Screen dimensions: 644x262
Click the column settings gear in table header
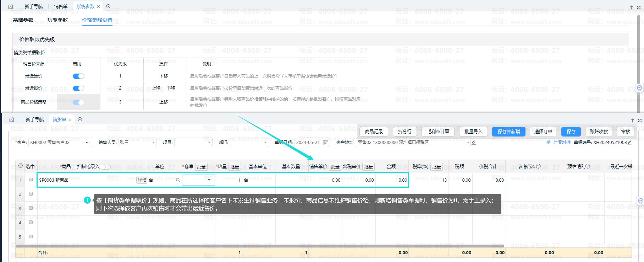click(20, 166)
